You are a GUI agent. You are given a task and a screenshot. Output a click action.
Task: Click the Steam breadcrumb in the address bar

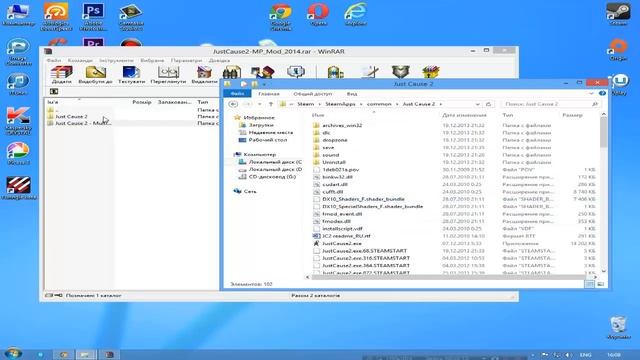pos(305,104)
